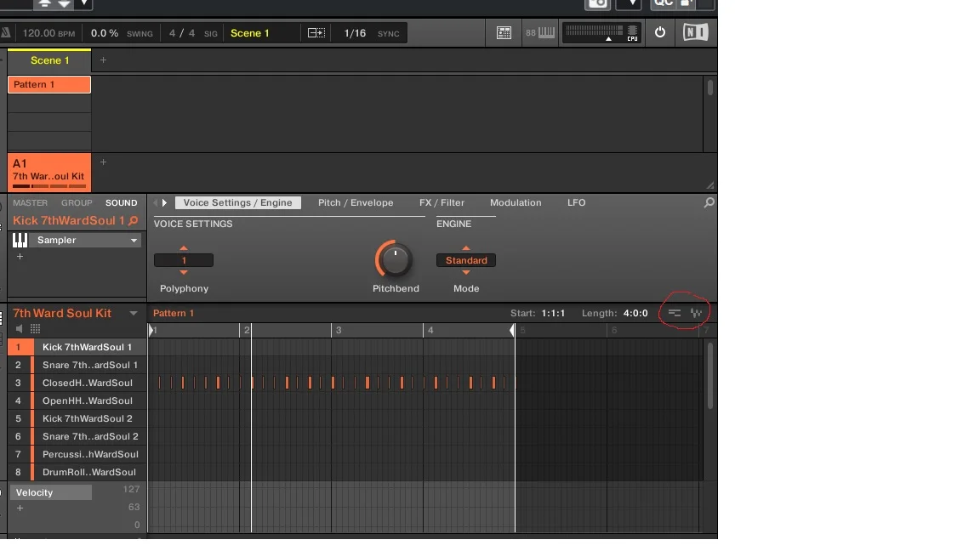
Task: Click the pattern editor vertical scrollbar
Action: coord(709,375)
